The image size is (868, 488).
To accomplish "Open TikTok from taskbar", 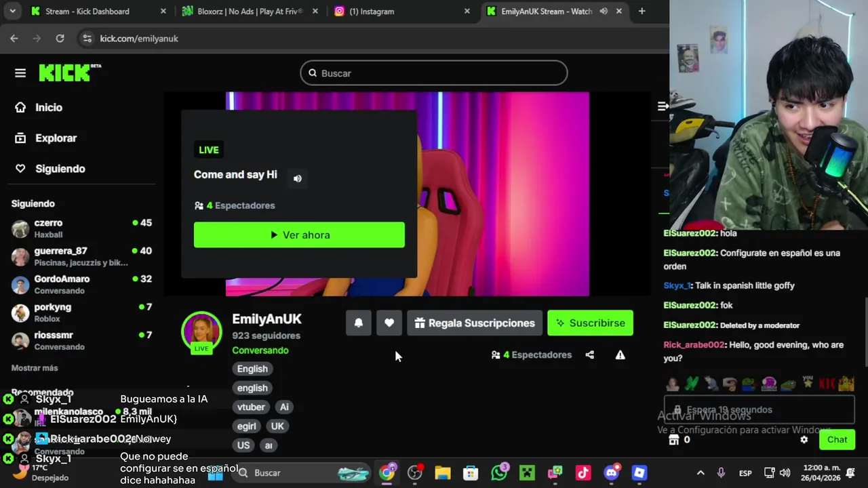I will click(x=583, y=472).
